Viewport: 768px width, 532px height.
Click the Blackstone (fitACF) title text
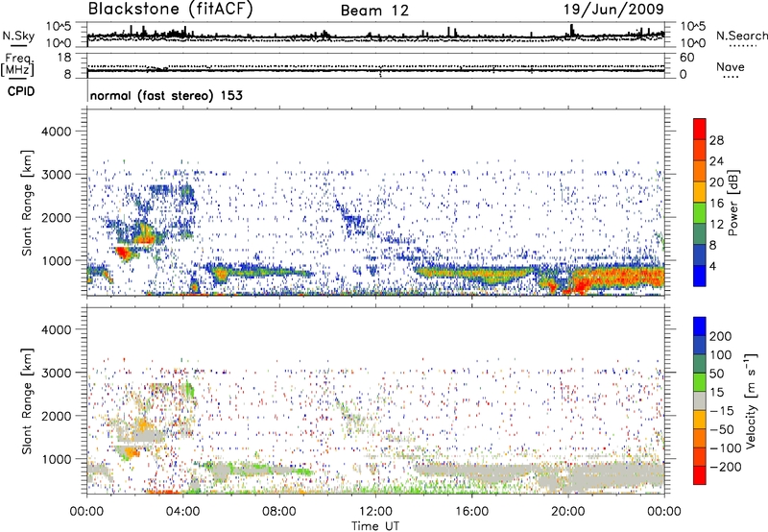(x=170, y=10)
